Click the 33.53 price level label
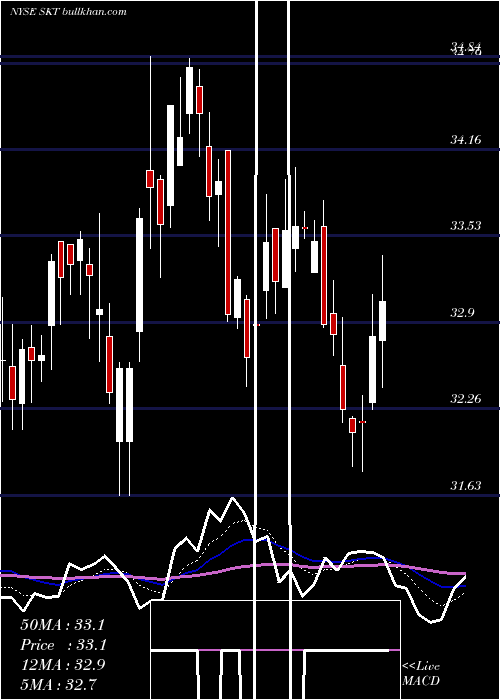Viewport: 500px width, 700px height. pyautogui.click(x=466, y=226)
